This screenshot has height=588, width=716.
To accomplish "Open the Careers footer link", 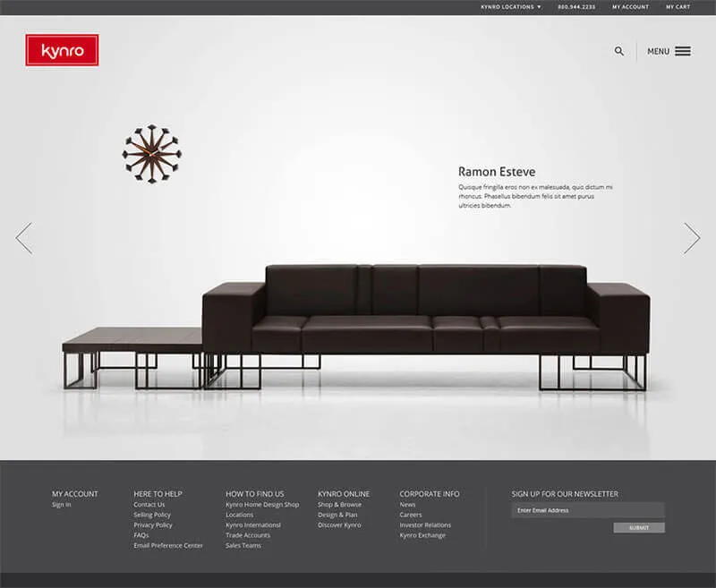I will pyautogui.click(x=411, y=515).
